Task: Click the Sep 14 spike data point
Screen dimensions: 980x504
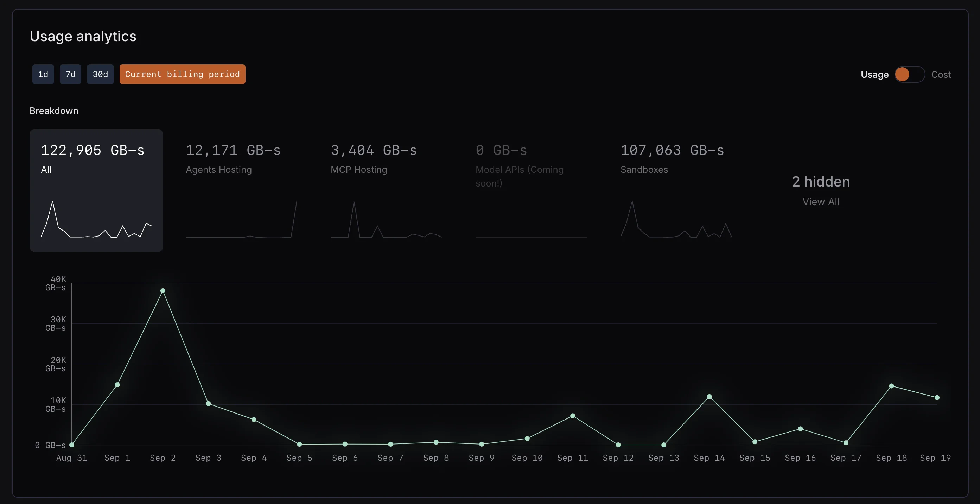Action: click(x=709, y=397)
